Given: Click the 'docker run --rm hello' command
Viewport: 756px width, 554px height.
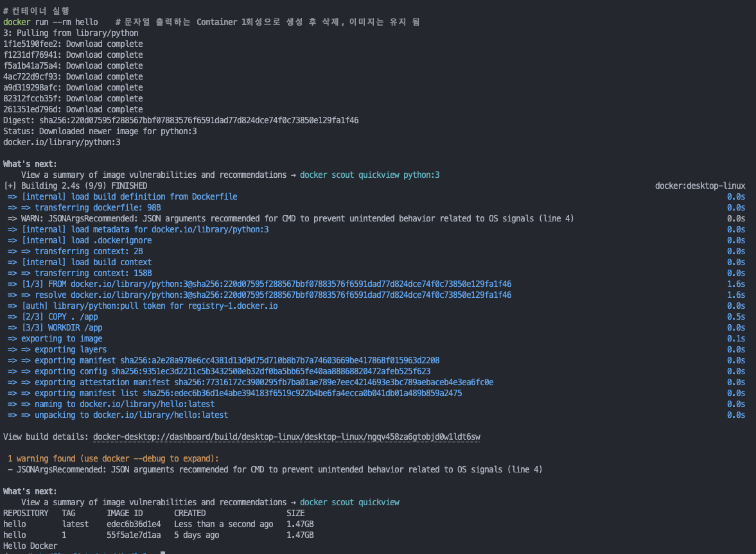Looking at the screenshot, I should (51, 22).
